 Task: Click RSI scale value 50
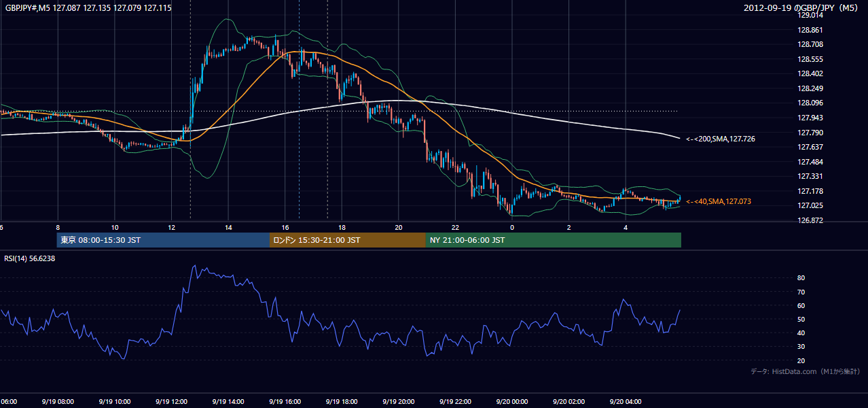pos(801,319)
